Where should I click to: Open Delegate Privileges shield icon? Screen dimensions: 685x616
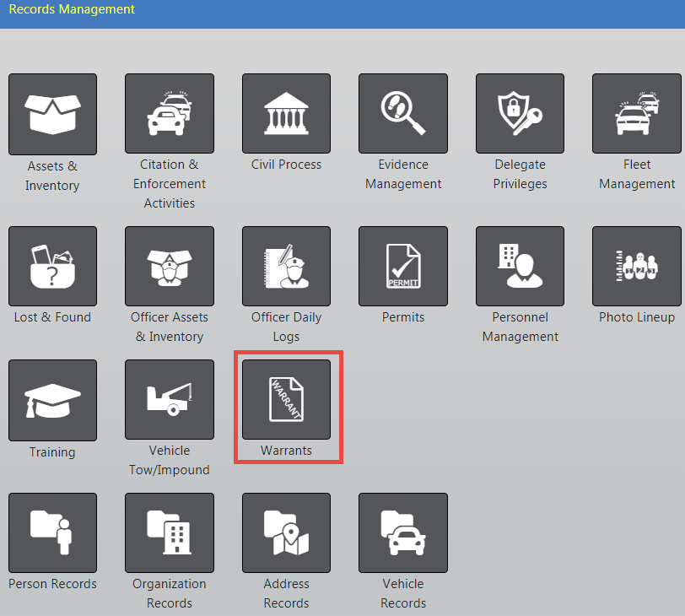520,114
